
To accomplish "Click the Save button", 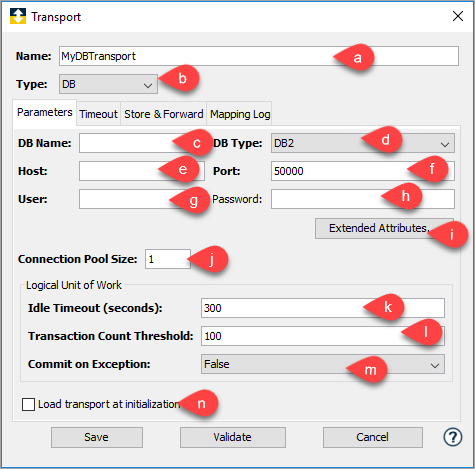I will [97, 437].
